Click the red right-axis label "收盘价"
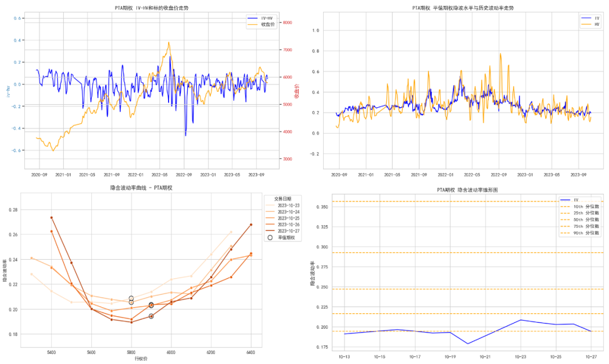Viewport: 609px width, 364px height. (297, 91)
